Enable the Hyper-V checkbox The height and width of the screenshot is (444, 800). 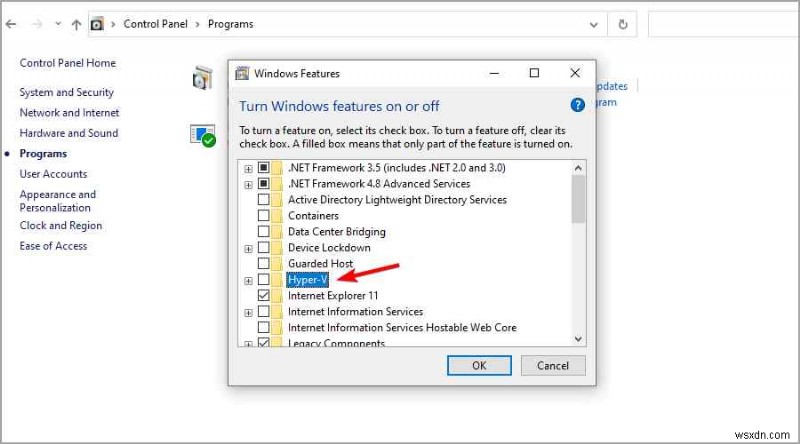(263, 280)
